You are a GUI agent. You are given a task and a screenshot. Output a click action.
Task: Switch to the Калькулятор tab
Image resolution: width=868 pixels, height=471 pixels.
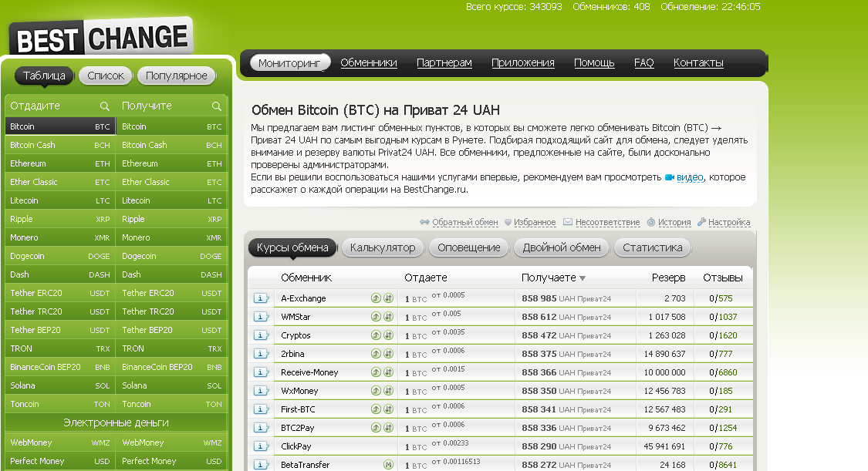[x=383, y=247]
